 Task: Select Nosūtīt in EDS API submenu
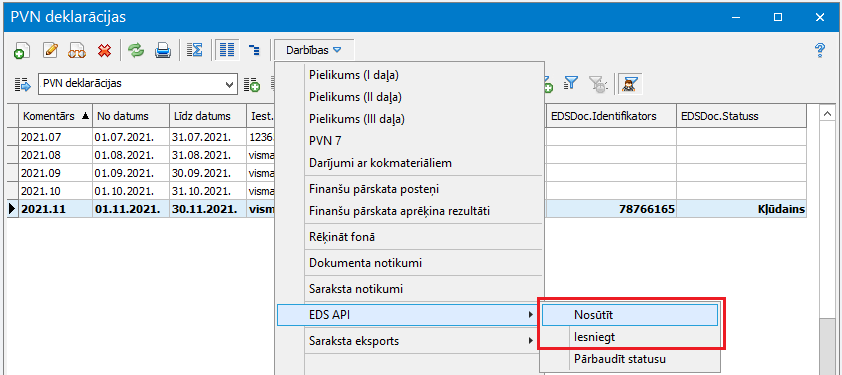630,315
